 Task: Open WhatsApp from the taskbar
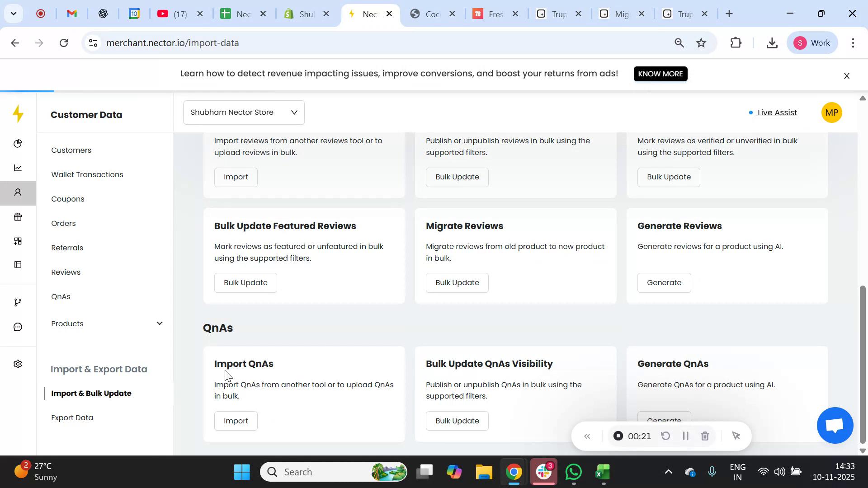click(573, 471)
